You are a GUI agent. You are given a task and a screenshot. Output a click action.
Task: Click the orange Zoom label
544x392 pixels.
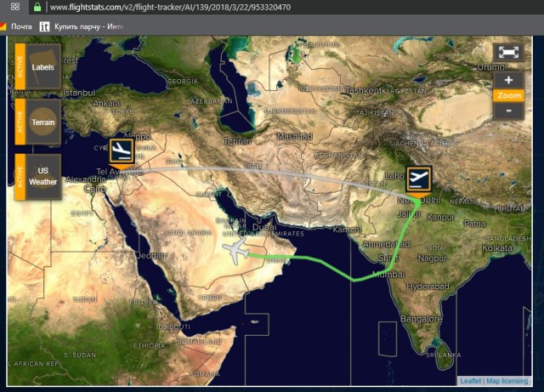pos(507,95)
